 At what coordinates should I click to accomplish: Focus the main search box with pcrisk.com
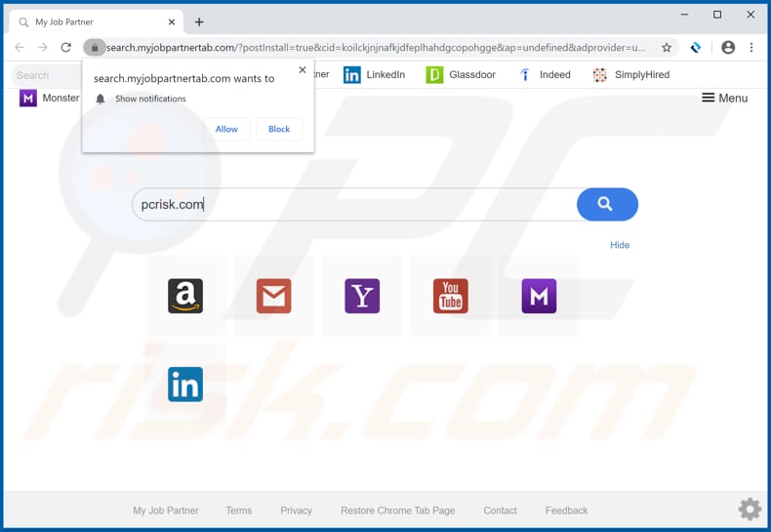354,205
